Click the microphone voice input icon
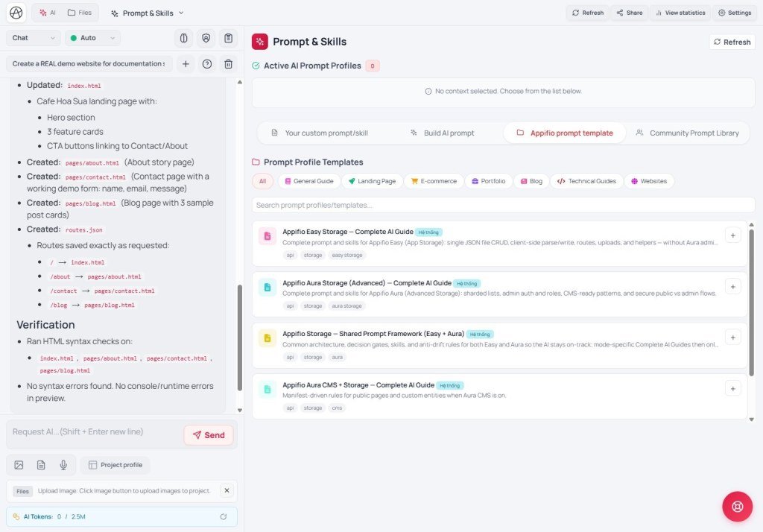 [63, 465]
